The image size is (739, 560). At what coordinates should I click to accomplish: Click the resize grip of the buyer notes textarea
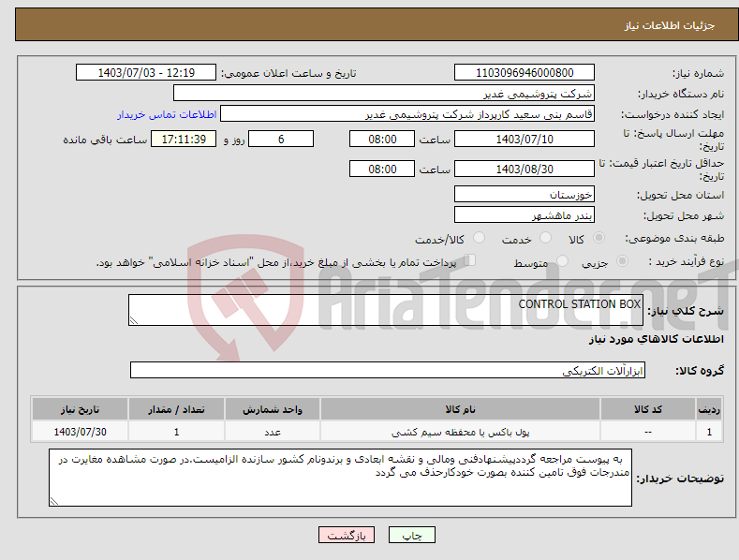pyautogui.click(x=54, y=501)
